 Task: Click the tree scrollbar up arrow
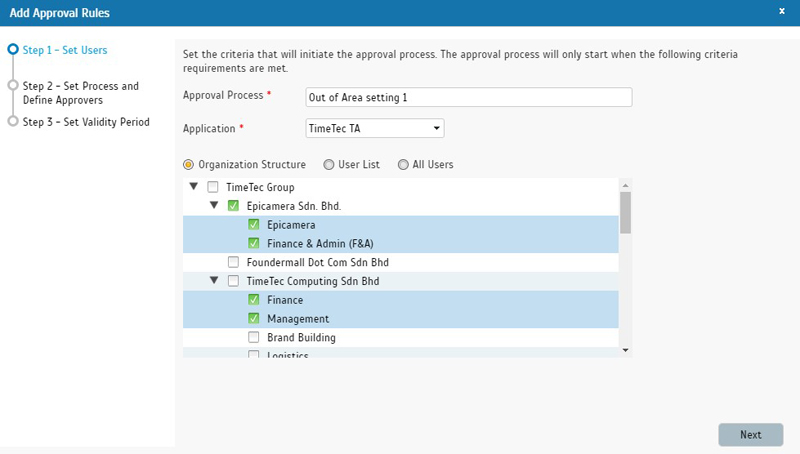(626, 185)
